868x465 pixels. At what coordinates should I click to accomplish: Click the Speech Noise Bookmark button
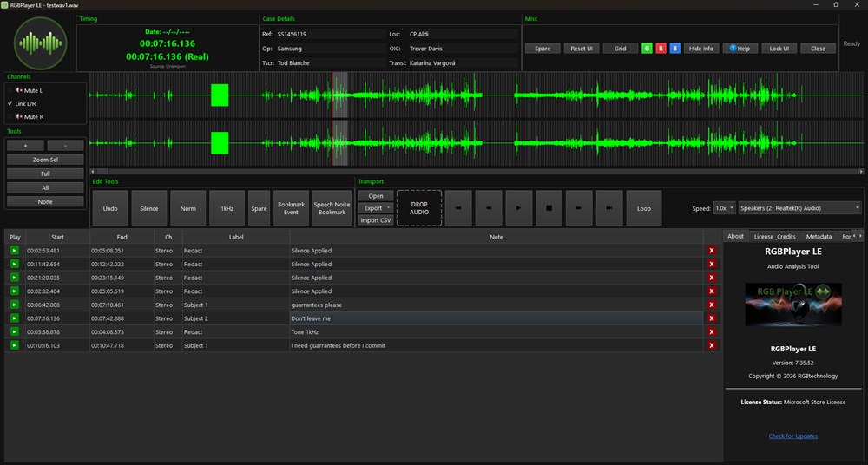point(332,208)
